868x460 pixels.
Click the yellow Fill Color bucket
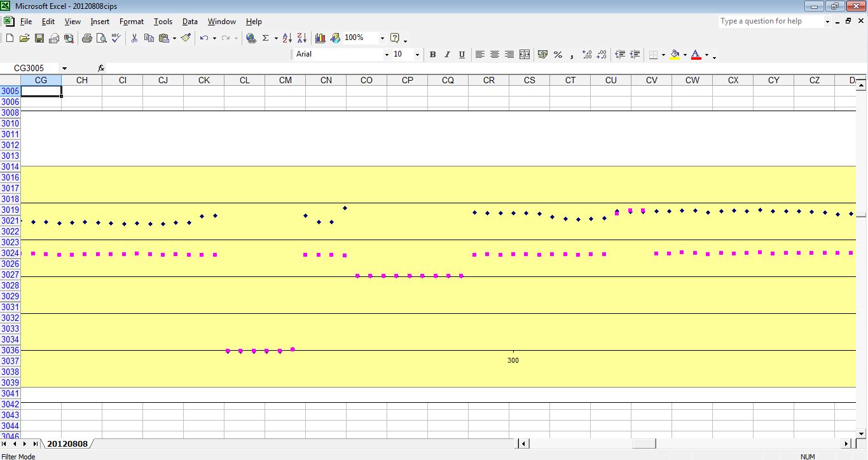click(x=675, y=55)
